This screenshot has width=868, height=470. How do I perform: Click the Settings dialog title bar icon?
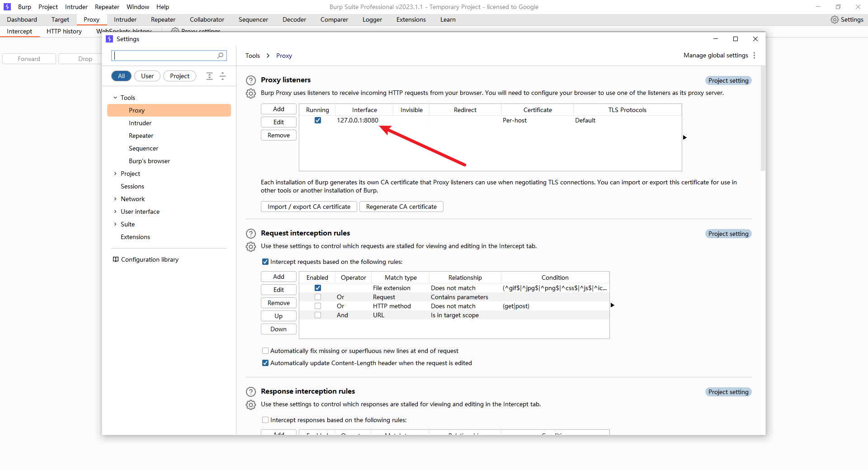click(x=109, y=39)
